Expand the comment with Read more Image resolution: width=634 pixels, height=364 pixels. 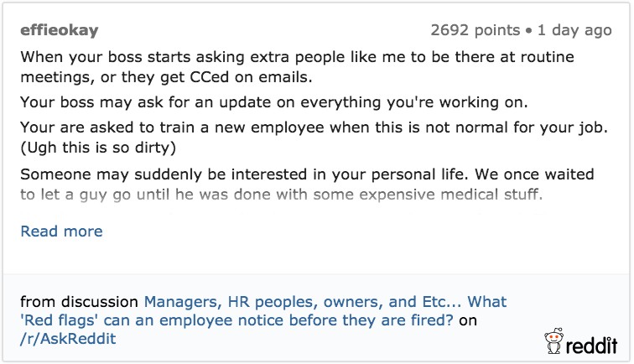pyautogui.click(x=61, y=231)
